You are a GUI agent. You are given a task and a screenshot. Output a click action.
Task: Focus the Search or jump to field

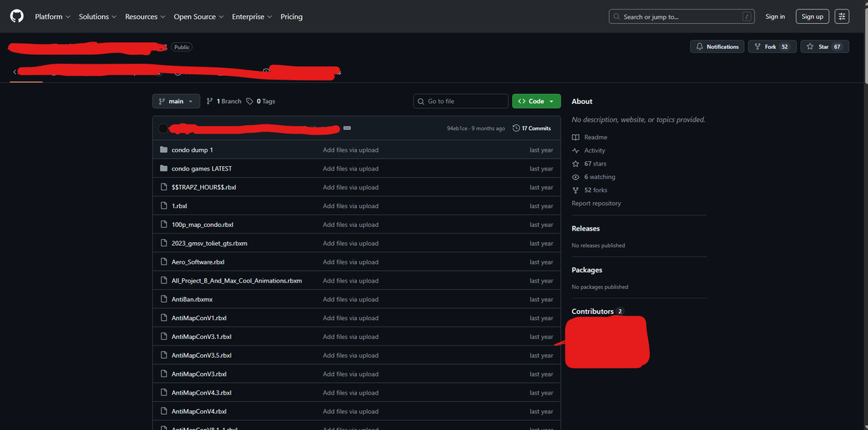pos(681,17)
